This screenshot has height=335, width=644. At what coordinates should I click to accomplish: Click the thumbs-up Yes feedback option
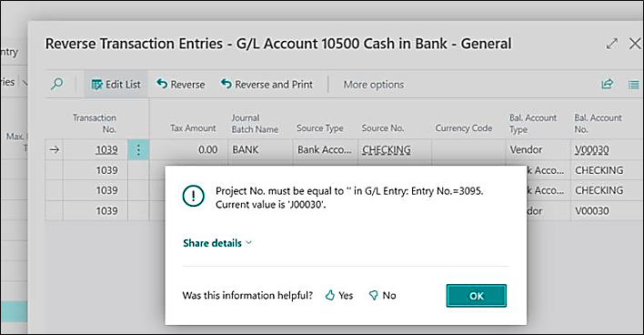click(339, 295)
